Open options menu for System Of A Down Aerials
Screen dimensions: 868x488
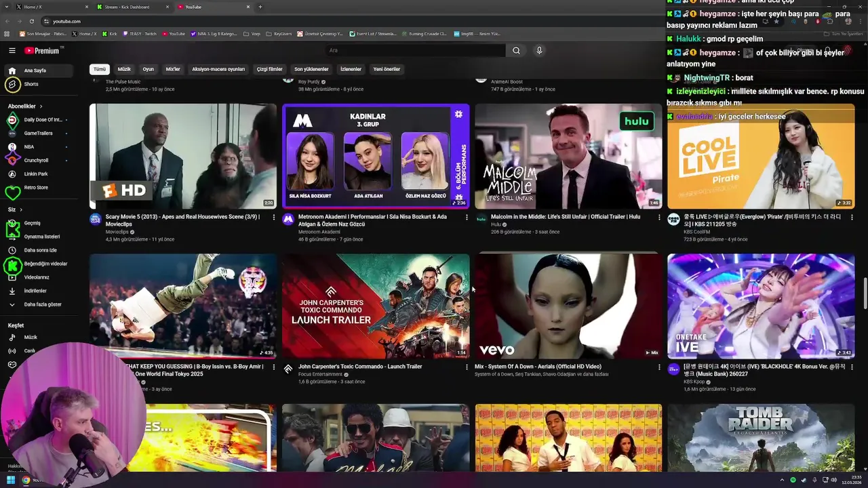click(x=659, y=367)
